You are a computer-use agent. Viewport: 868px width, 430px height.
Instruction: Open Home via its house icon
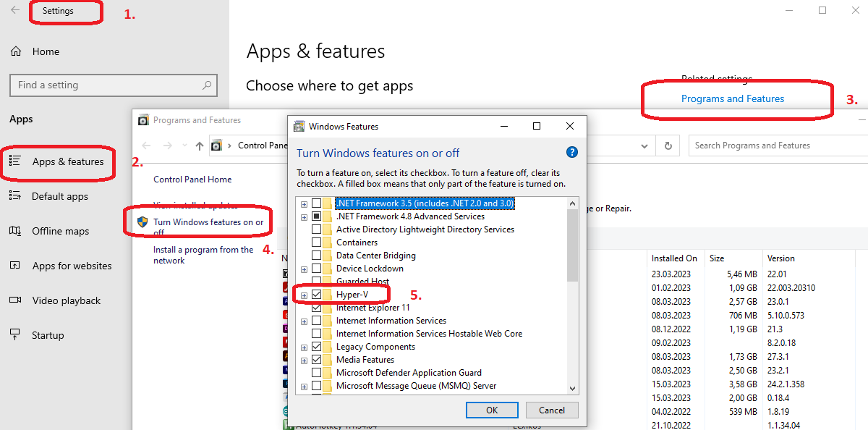[x=16, y=51]
